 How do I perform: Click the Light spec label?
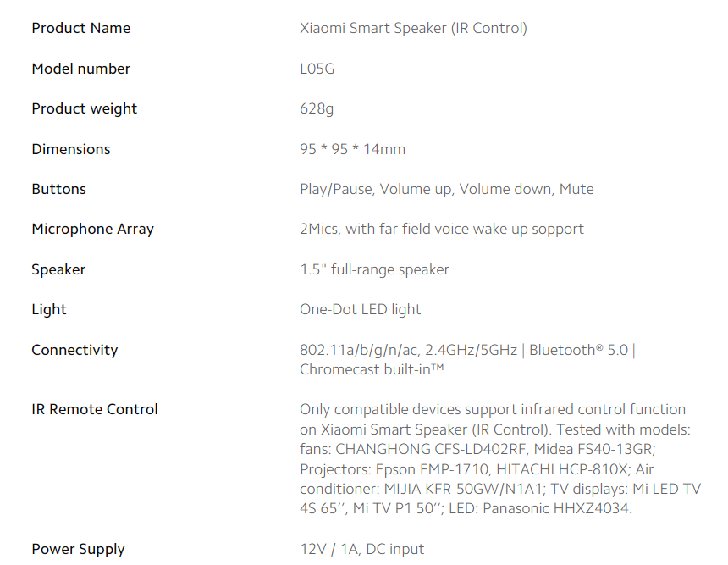point(49,309)
